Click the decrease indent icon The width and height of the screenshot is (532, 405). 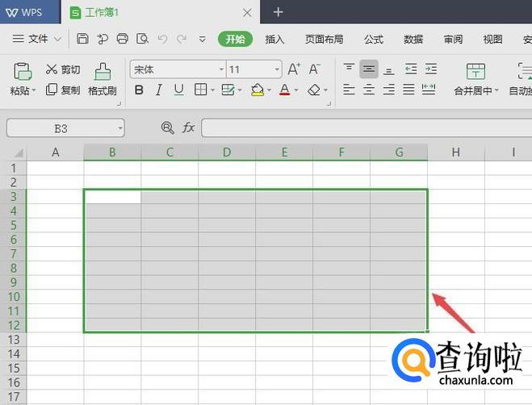coord(411,69)
